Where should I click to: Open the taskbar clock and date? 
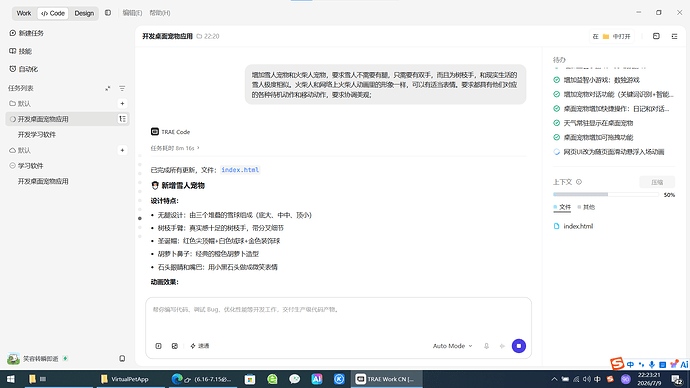(649, 379)
